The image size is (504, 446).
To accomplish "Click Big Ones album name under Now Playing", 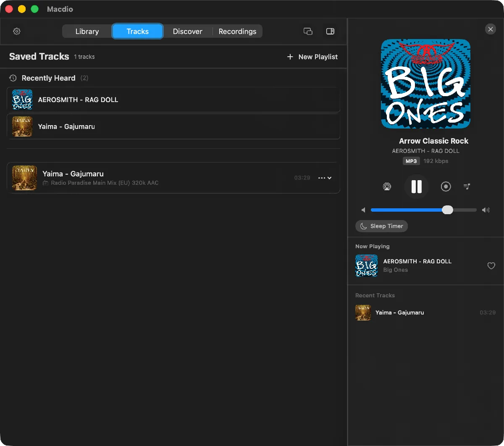I will pyautogui.click(x=396, y=270).
